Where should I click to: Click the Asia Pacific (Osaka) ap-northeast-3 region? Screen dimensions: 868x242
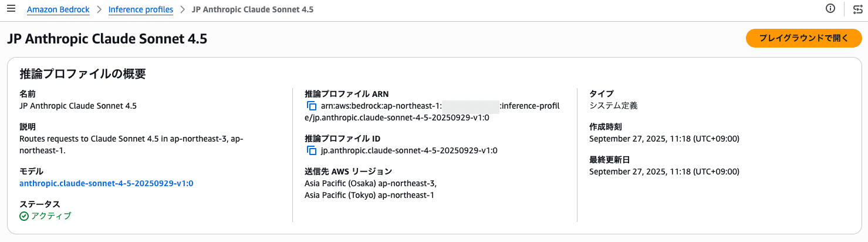pos(371,183)
